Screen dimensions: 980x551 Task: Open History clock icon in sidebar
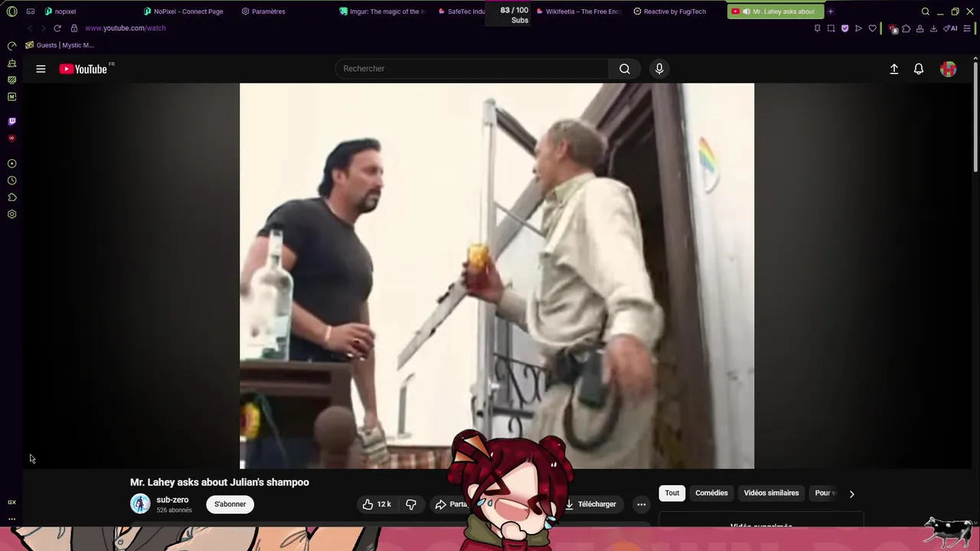[x=11, y=181]
